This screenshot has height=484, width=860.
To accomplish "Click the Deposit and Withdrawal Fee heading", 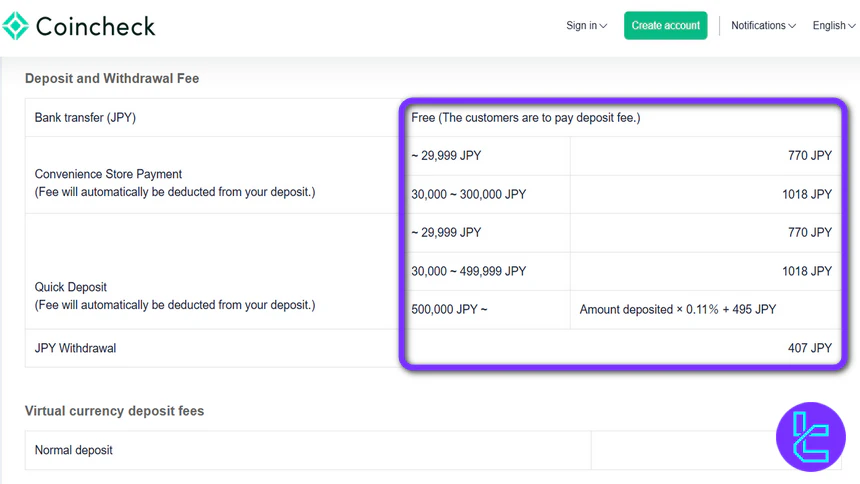I will point(112,78).
